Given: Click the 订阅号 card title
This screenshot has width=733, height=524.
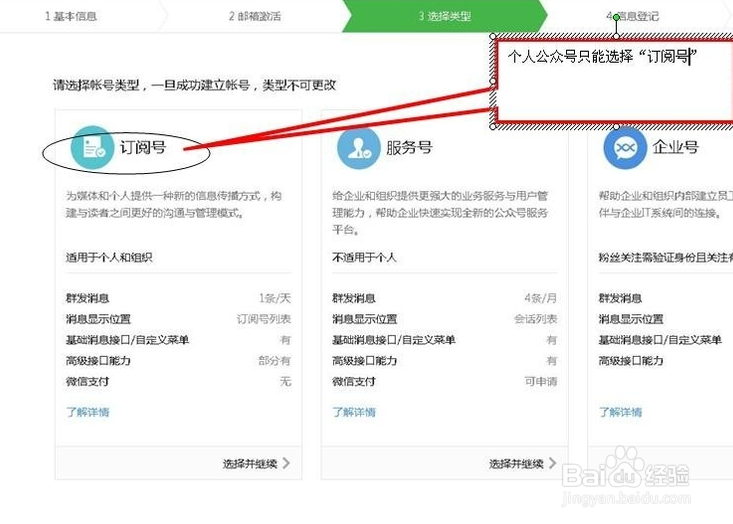Looking at the screenshot, I should (143, 147).
